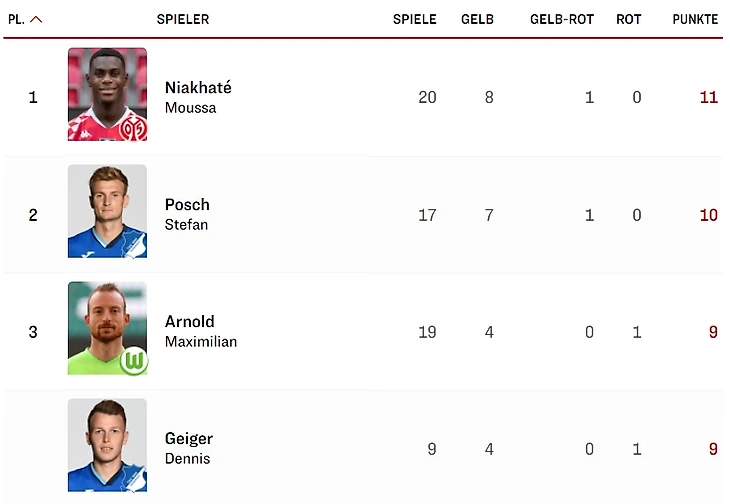Open Posch player profile link
Image resolution: width=730 pixels, height=504 pixels.
click(x=187, y=205)
